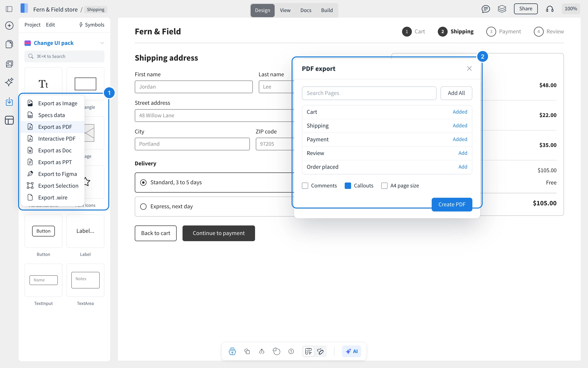The height and width of the screenshot is (368, 588).
Task: Toggle the left sidebar panel icon
Action: (9, 9)
